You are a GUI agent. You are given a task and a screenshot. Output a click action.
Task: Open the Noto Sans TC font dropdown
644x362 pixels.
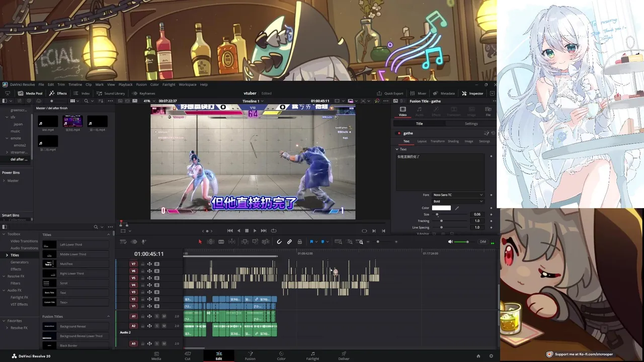coord(458,195)
